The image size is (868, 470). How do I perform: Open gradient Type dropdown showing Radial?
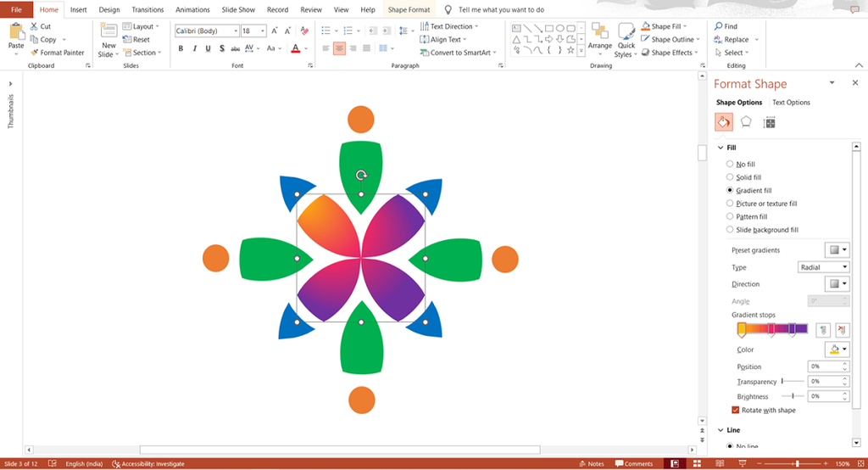pyautogui.click(x=824, y=267)
